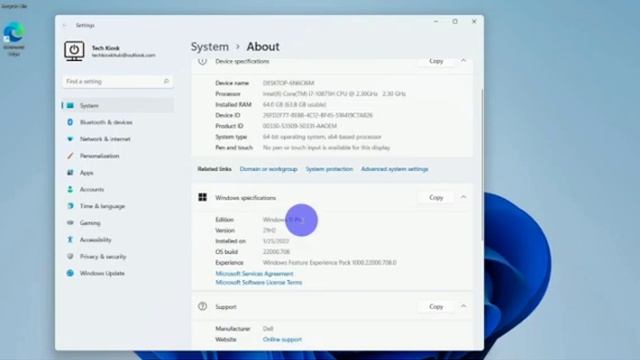Select System icon in sidebar
The height and width of the screenshot is (360, 640).
(x=70, y=106)
